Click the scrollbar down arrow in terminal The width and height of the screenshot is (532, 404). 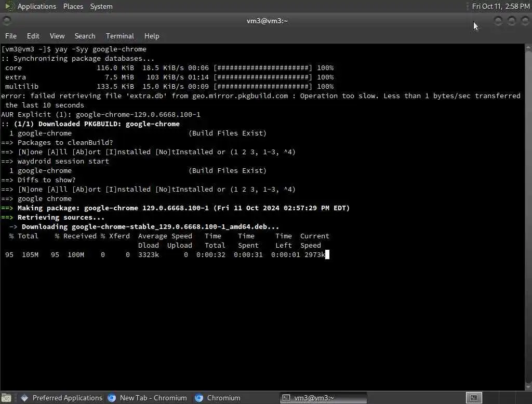point(528,387)
